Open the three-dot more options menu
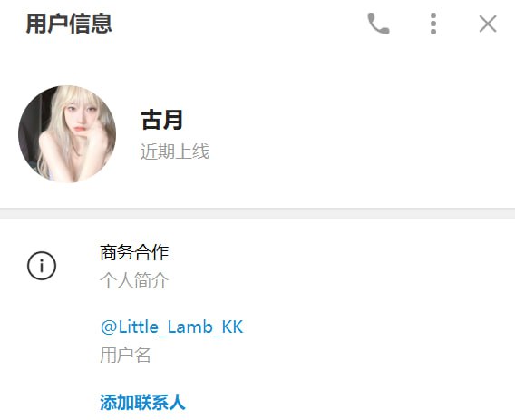Screen dimensions: 515x420 (433, 24)
